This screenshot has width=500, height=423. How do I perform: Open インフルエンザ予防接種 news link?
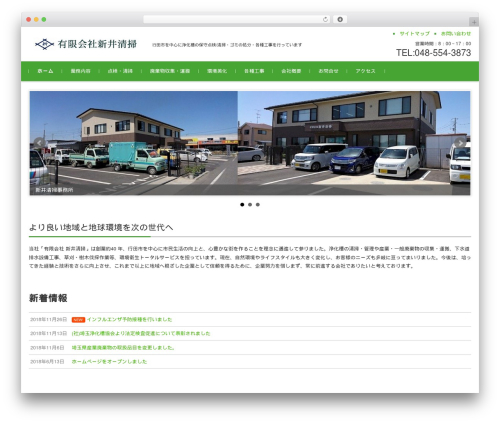(x=130, y=320)
